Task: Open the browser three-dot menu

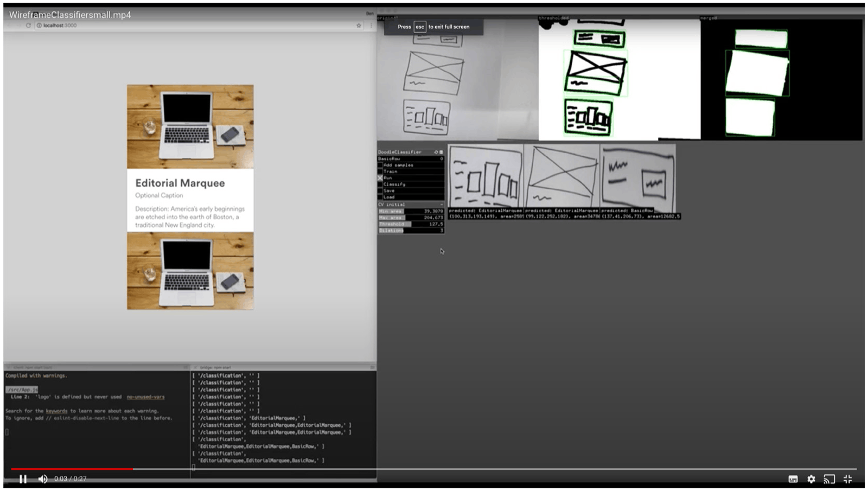Action: point(371,25)
